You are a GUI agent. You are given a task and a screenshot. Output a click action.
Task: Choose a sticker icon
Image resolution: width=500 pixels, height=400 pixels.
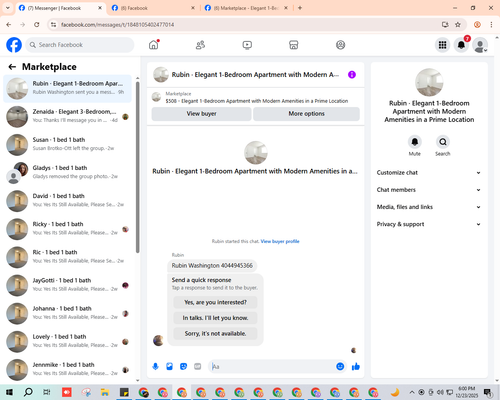point(183,367)
